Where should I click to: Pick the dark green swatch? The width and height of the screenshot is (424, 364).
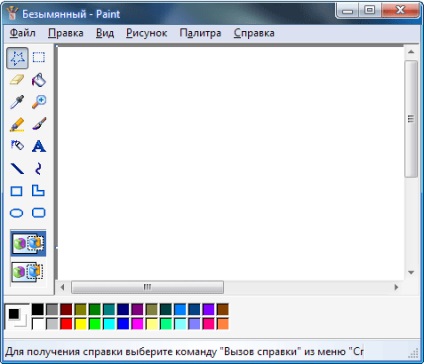click(95, 309)
